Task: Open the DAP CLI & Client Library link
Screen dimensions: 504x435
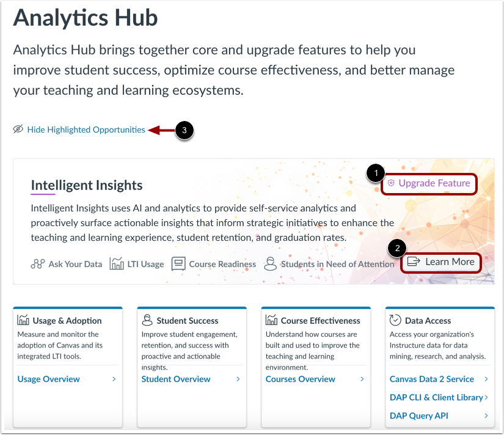Action: click(437, 397)
